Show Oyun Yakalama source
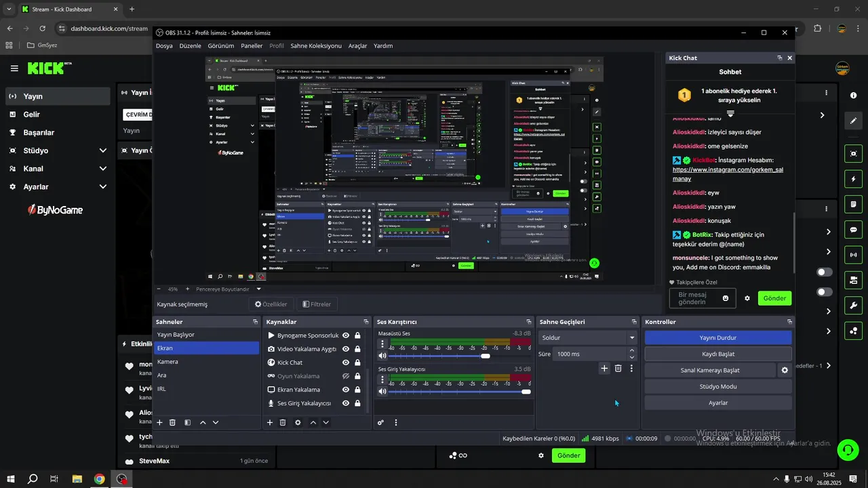The image size is (868, 488). [346, 376]
